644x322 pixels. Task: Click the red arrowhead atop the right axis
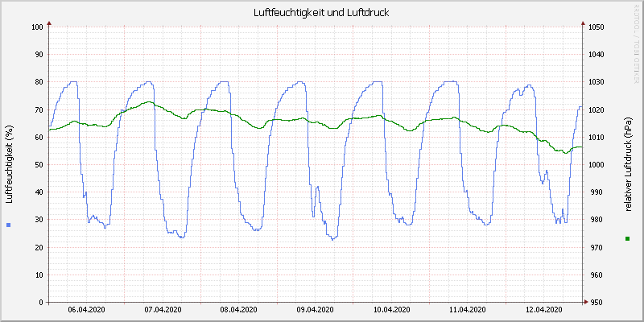583,23
